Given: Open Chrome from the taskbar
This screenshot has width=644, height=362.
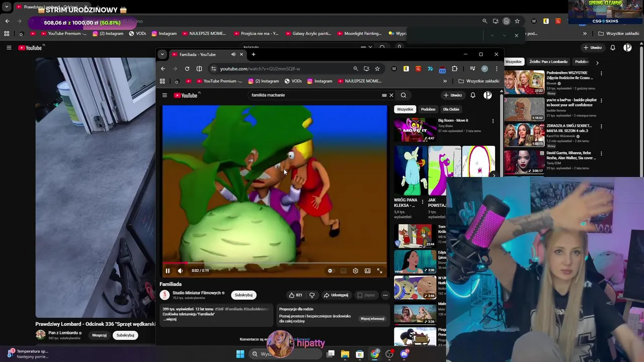Looking at the screenshot, I should 375,354.
